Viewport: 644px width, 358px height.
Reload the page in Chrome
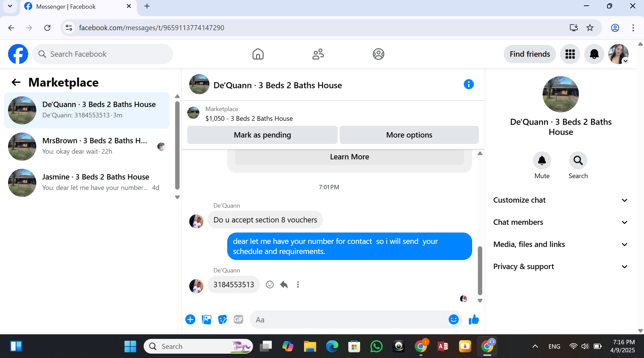click(x=47, y=28)
